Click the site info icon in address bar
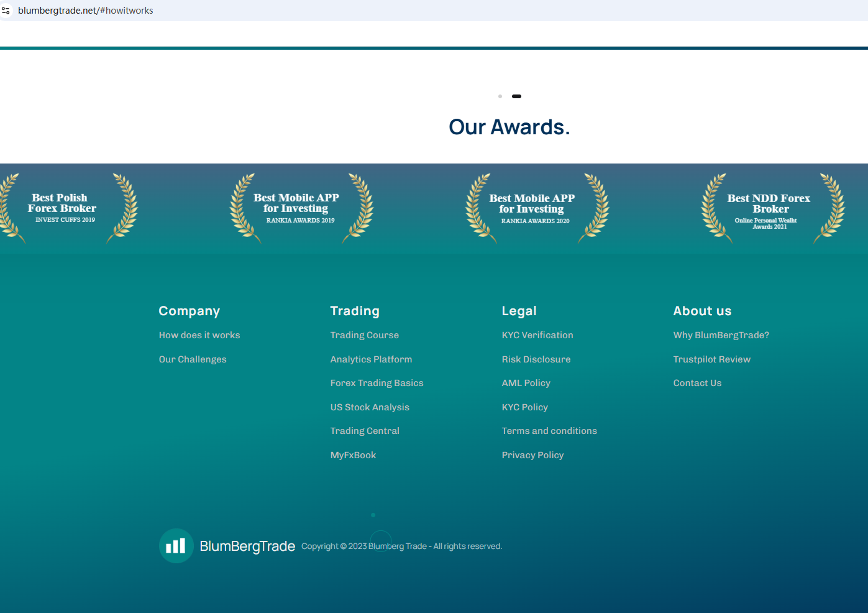The image size is (868, 613). (x=6, y=11)
